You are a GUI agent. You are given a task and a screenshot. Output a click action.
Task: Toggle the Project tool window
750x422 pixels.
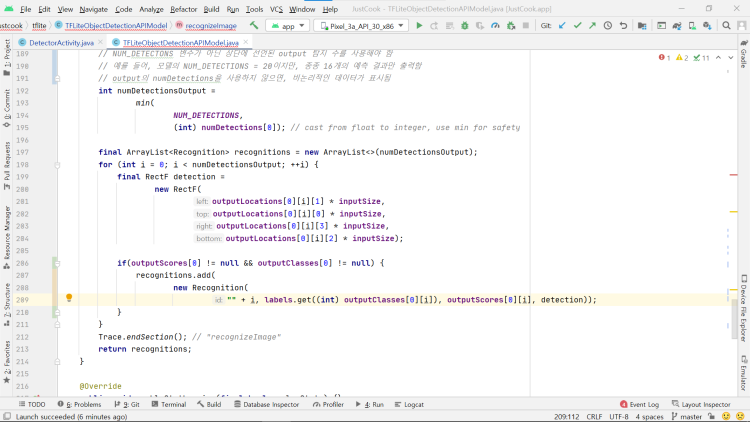pos(6,52)
